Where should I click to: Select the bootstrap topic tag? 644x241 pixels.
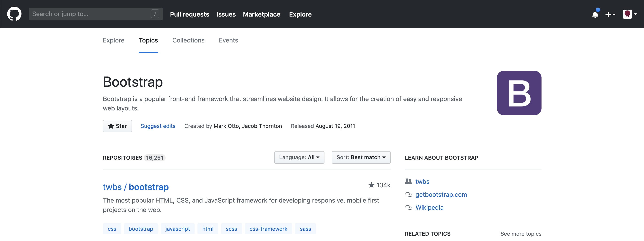tap(141, 229)
